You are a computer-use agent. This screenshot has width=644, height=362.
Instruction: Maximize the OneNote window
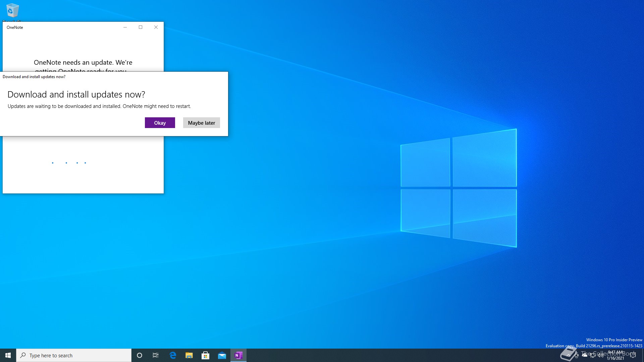[x=141, y=27]
